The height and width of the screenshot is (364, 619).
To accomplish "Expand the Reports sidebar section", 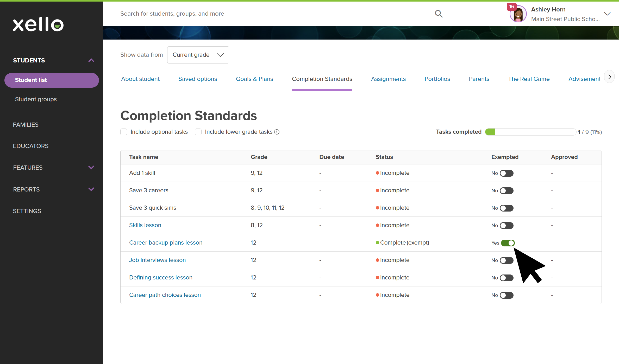I will click(91, 189).
